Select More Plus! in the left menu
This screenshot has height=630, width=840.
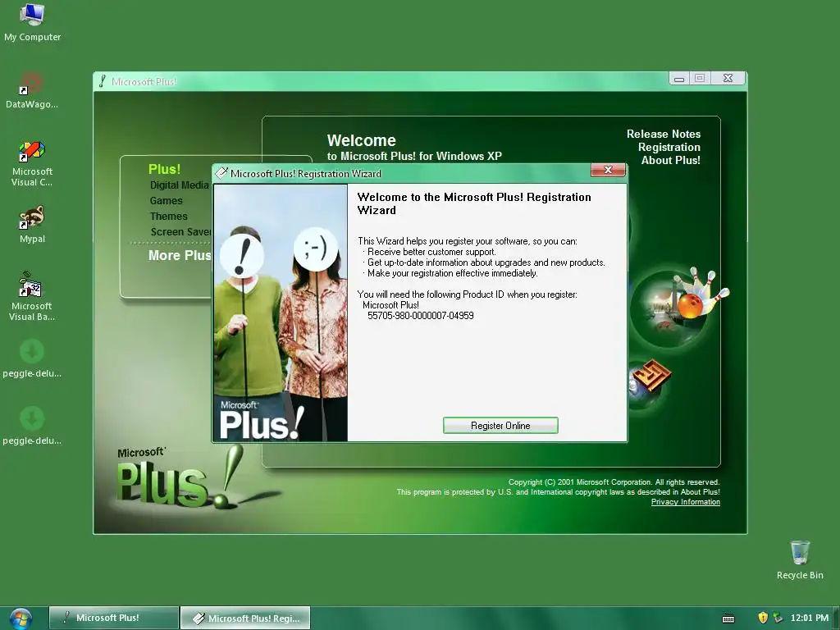coord(180,256)
